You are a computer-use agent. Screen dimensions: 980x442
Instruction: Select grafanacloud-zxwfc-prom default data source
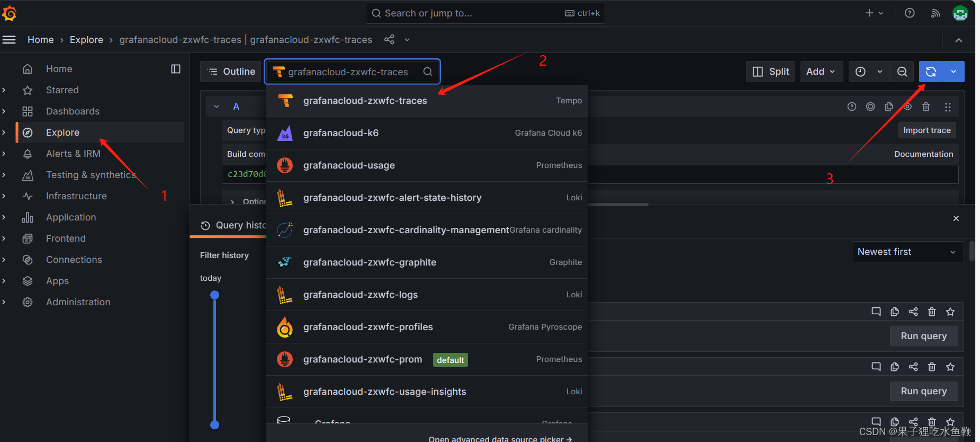(x=427, y=359)
